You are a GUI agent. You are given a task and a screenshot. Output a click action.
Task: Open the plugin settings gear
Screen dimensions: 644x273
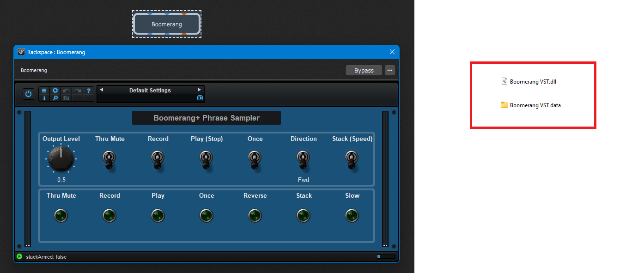(55, 91)
